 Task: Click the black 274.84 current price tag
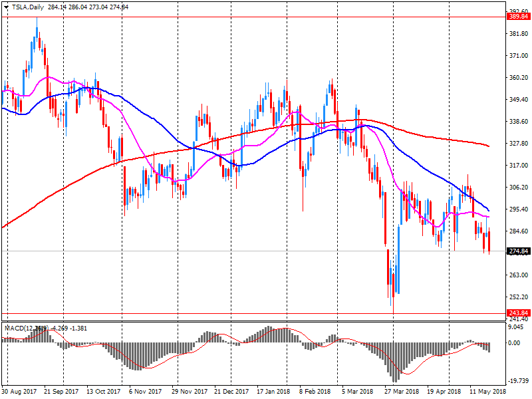[x=517, y=251]
